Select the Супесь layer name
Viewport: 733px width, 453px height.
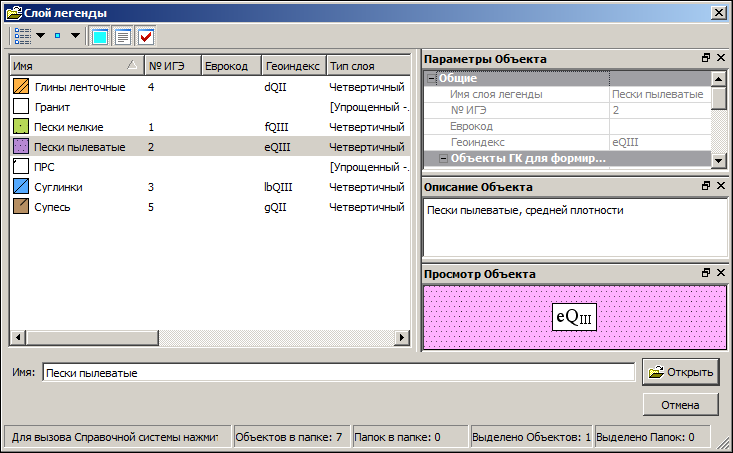click(x=52, y=207)
